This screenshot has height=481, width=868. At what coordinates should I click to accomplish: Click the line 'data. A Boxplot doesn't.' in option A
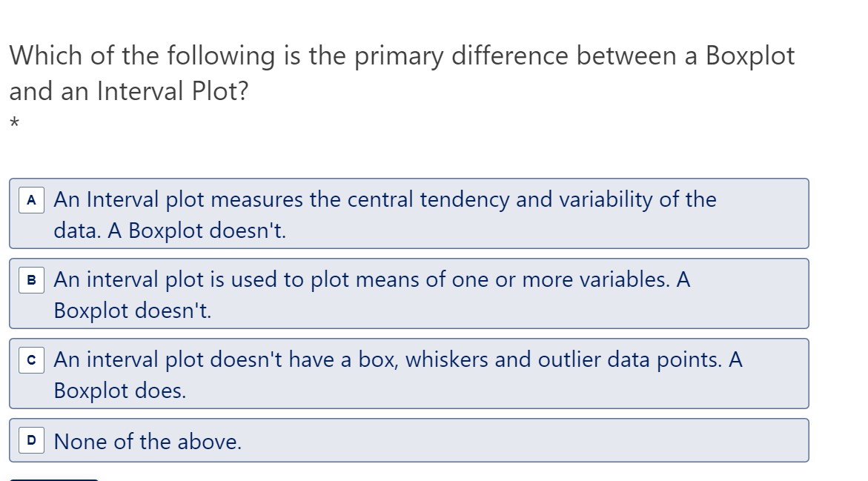[170, 230]
